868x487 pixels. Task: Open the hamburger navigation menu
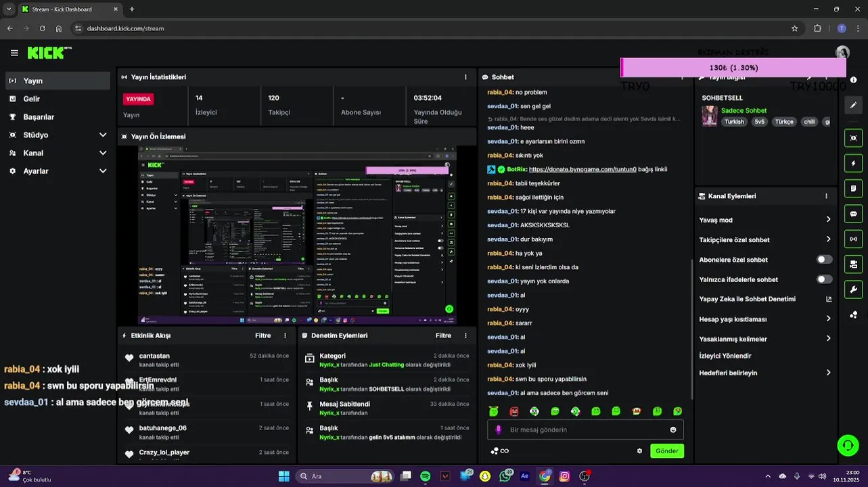click(x=14, y=53)
